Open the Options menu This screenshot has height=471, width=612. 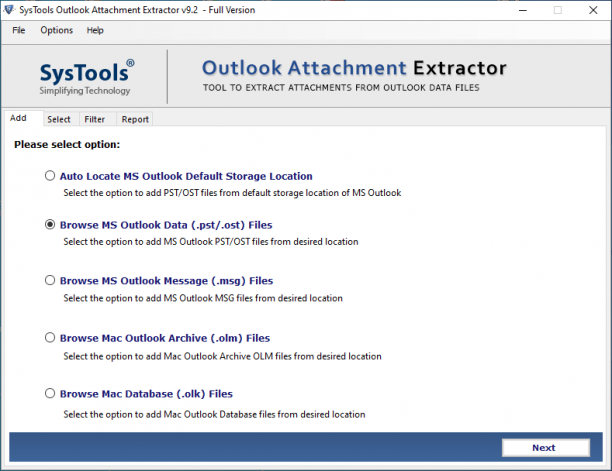[57, 30]
